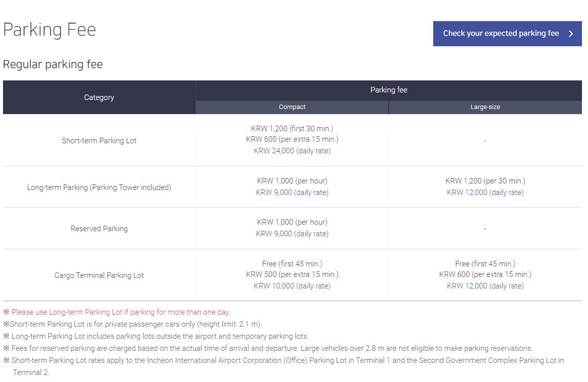Viewport: 588px width, 382px height.
Task: Click the Cargo Terminal Parking Lot label
Action: point(99,275)
